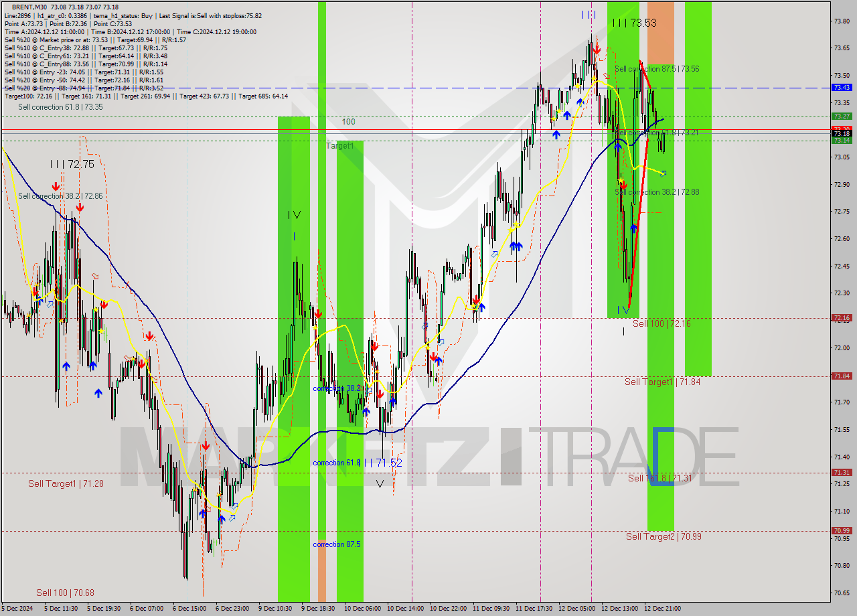Click the 'Time A:2024.12.12 11:00:00' line
The width and height of the screenshot is (857, 616).
point(131,31)
